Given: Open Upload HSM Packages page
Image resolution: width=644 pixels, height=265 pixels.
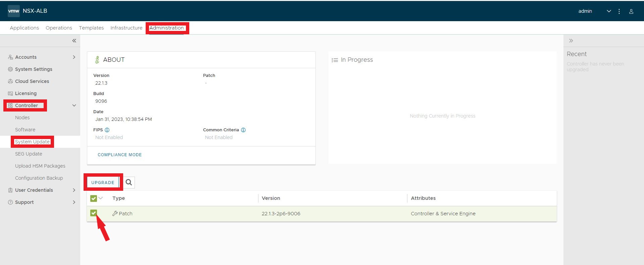Looking at the screenshot, I should pos(40,166).
